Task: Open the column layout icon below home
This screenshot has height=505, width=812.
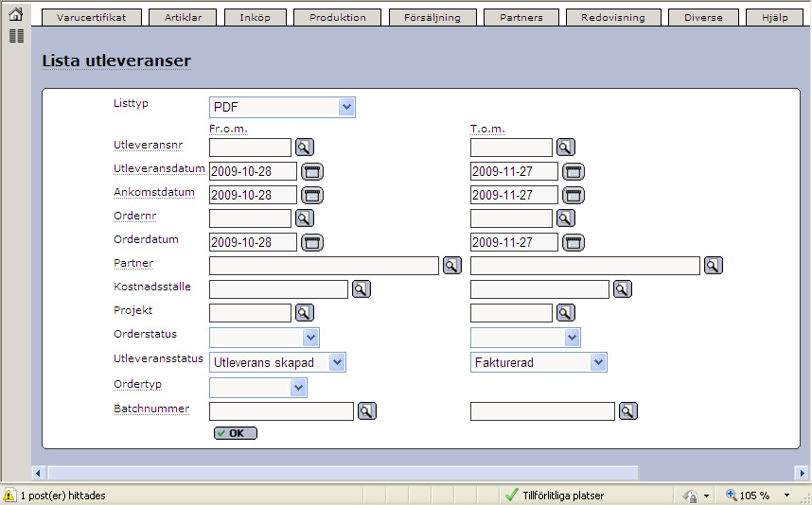Action: (x=17, y=36)
